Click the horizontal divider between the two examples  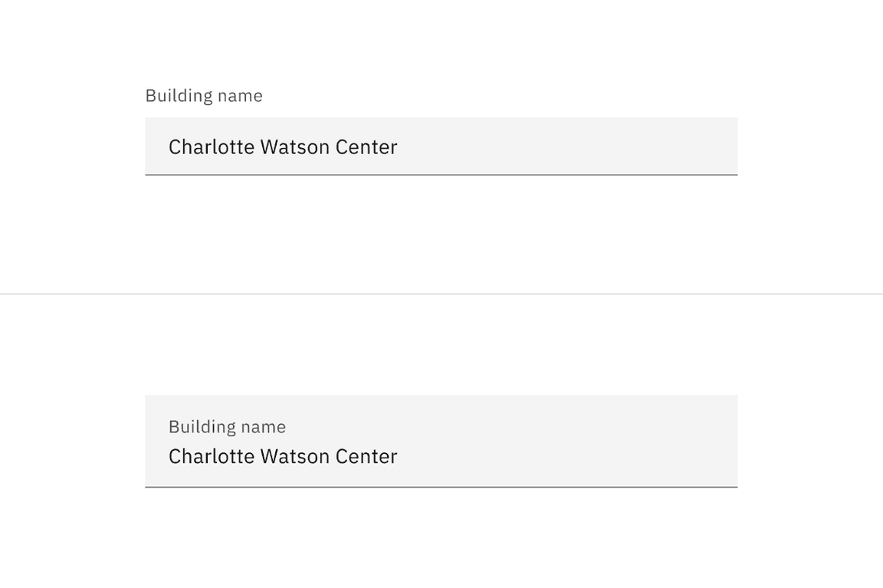coord(441,294)
